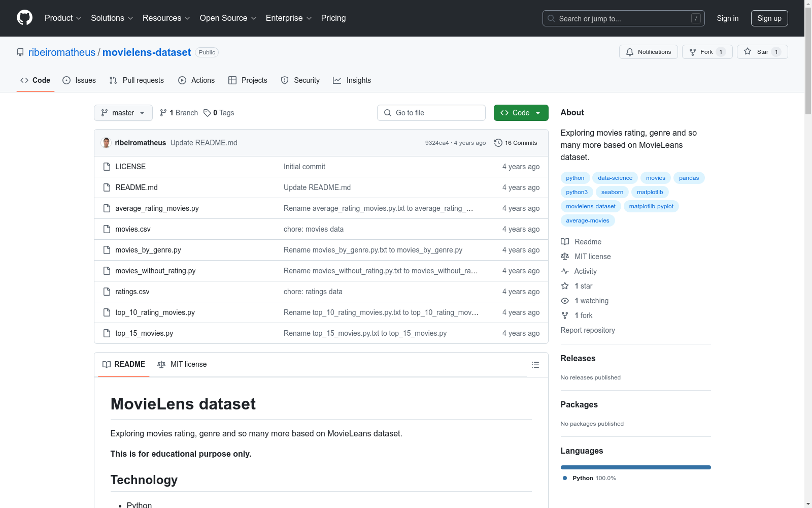Click the branch icon beside 1 Branch
Viewport: 812px width, 508px height.
[163, 113]
